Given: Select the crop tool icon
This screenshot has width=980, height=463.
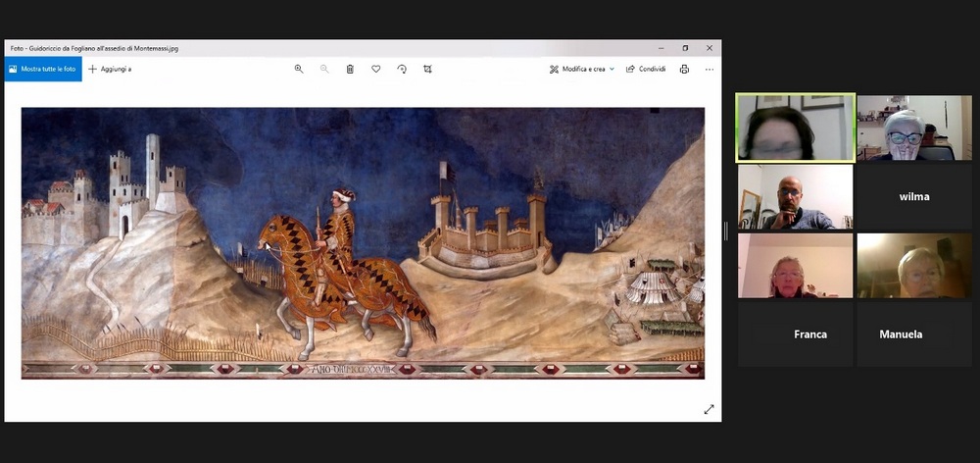Looking at the screenshot, I should [x=427, y=69].
